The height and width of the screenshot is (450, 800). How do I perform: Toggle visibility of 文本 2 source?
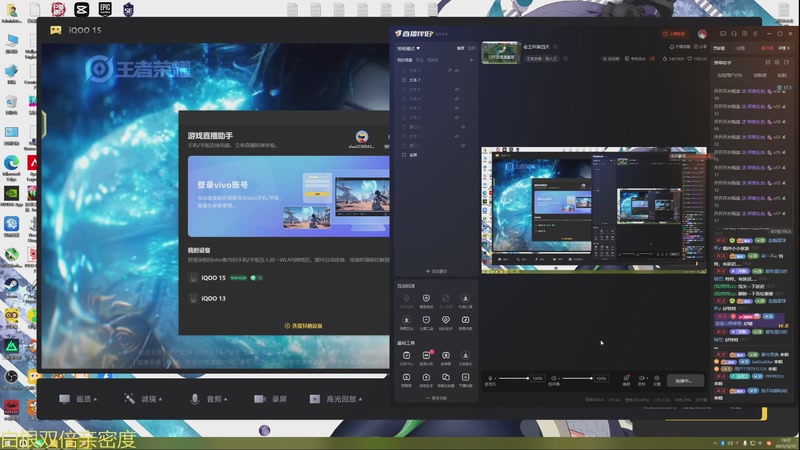[457, 117]
